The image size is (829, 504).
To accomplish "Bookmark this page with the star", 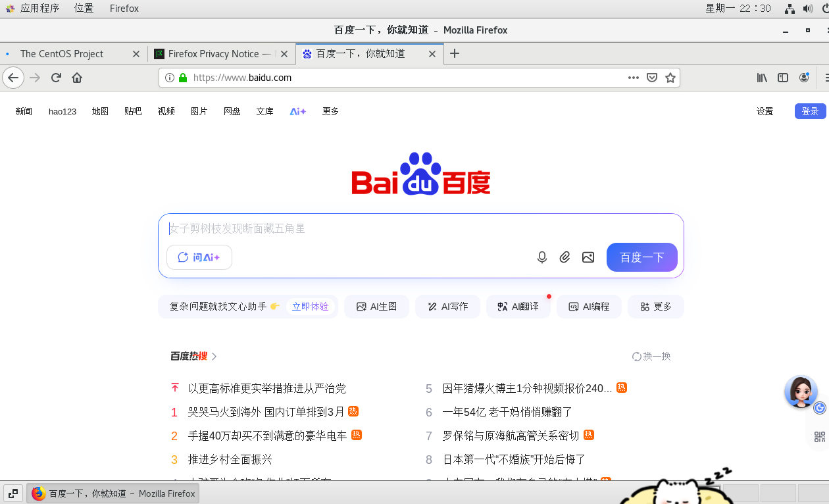I will 670,78.
